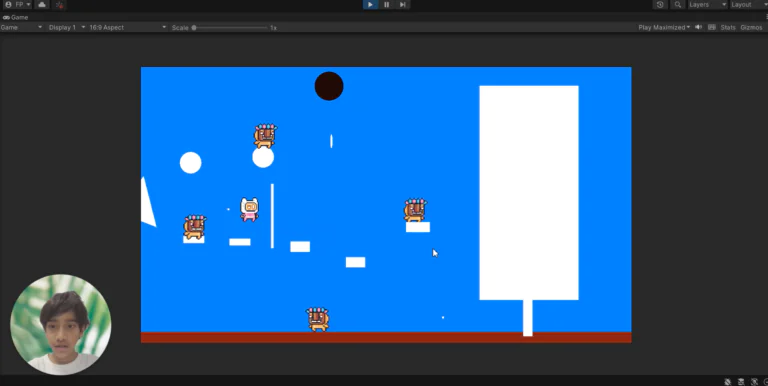Open the Game view mode dropdown
Image resolution: width=768 pixels, height=386 pixels.
pos(22,27)
